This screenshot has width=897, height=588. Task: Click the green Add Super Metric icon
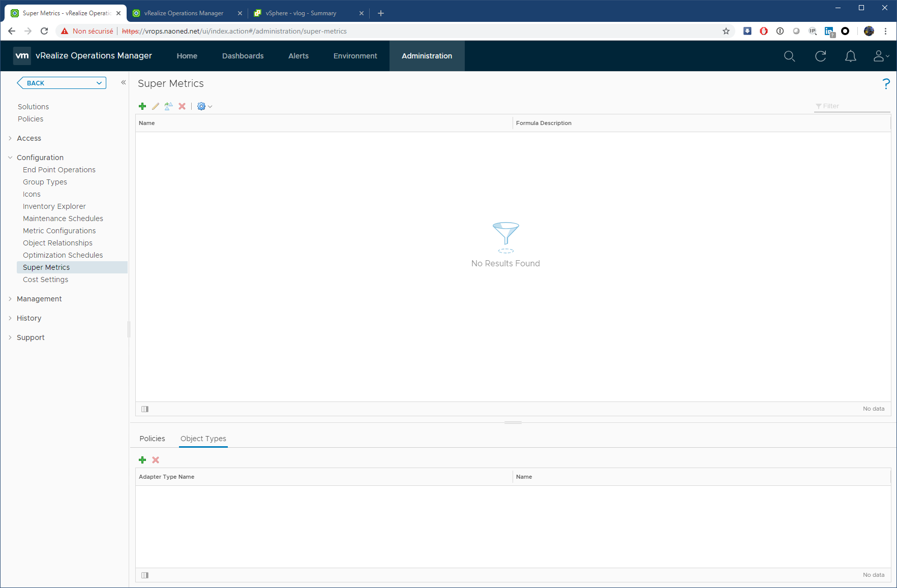142,106
